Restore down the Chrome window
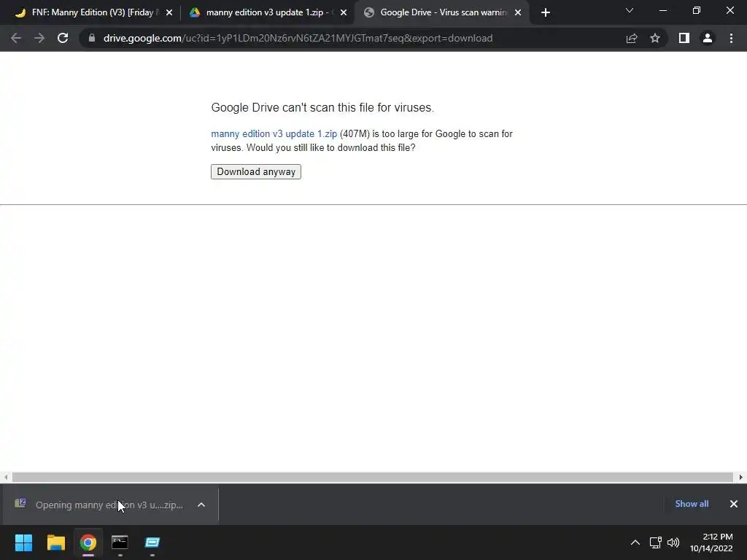The height and width of the screenshot is (560, 747). (x=697, y=10)
